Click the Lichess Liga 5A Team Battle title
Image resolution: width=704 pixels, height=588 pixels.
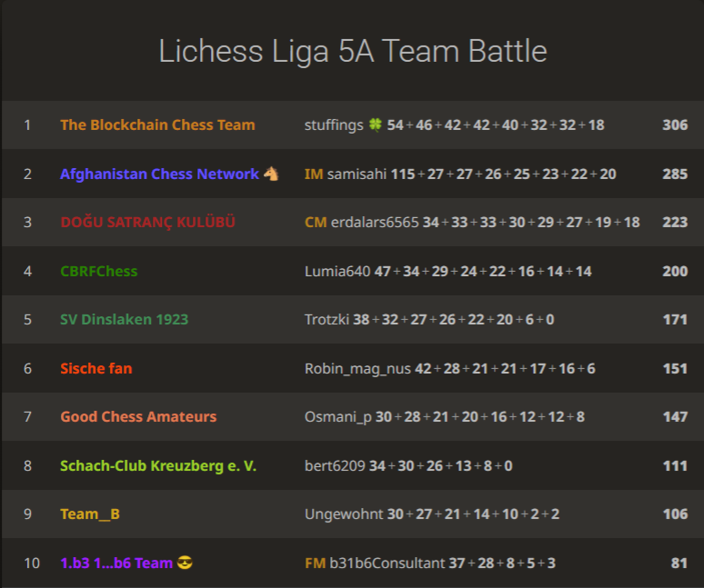pos(353,51)
